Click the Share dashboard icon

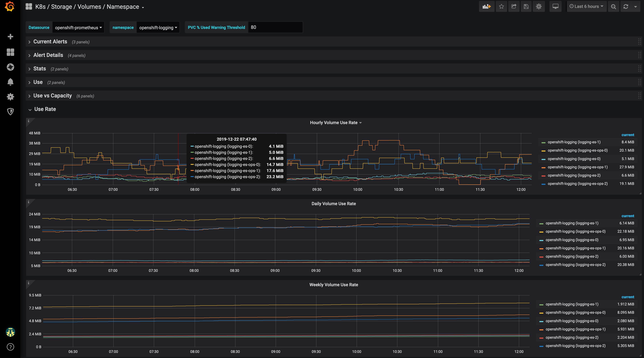point(514,7)
